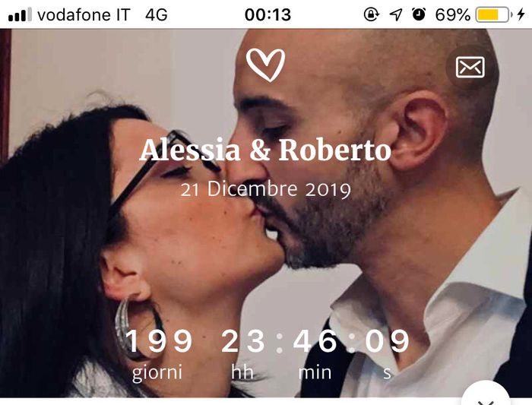Image resolution: width=532 pixels, height=405 pixels.
Task: Tap the giorni label
Action: click(x=157, y=373)
